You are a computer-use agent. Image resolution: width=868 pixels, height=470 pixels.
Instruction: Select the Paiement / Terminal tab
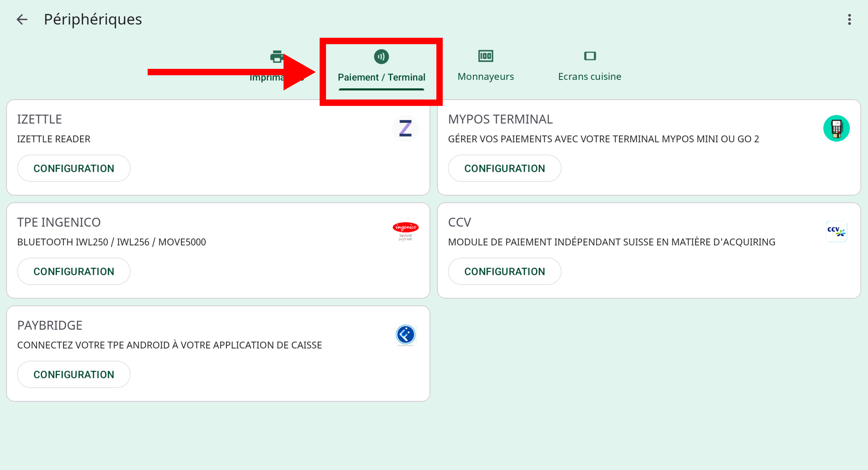[x=381, y=77]
